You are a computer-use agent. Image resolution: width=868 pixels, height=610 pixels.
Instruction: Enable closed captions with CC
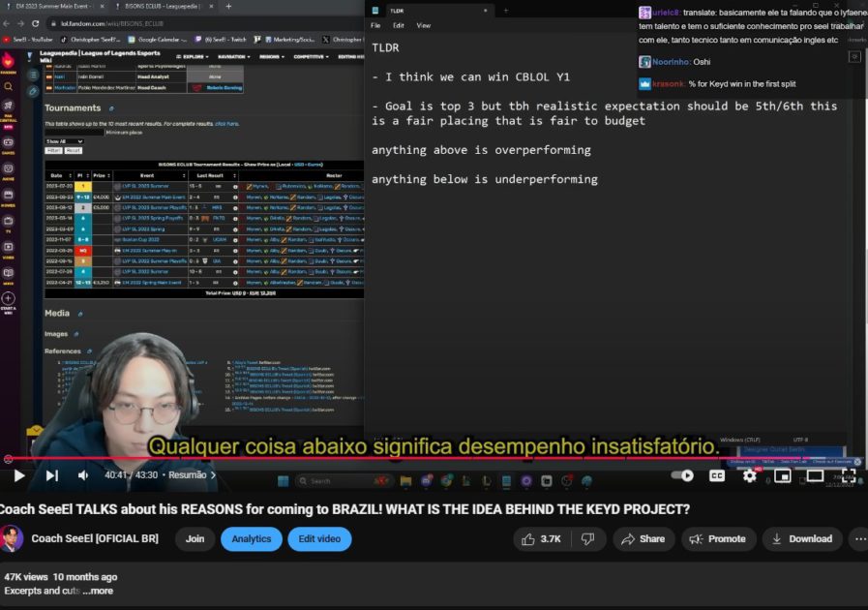click(716, 475)
